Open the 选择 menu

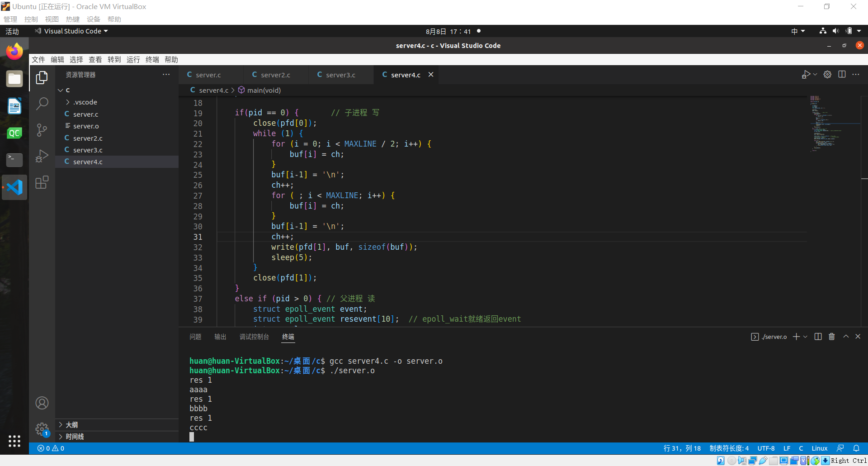(x=76, y=60)
